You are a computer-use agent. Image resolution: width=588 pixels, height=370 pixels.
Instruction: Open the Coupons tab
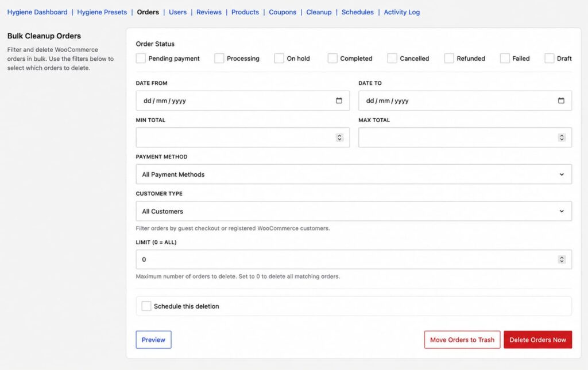tap(283, 12)
